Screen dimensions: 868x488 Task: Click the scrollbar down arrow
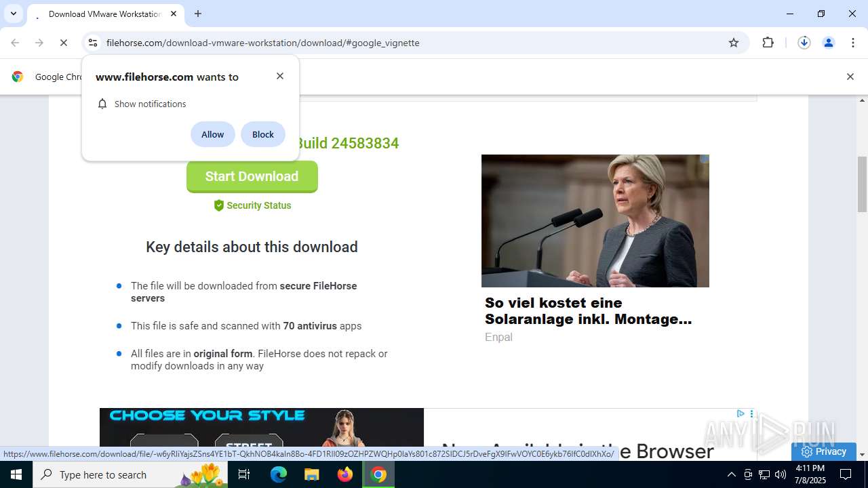click(863, 455)
